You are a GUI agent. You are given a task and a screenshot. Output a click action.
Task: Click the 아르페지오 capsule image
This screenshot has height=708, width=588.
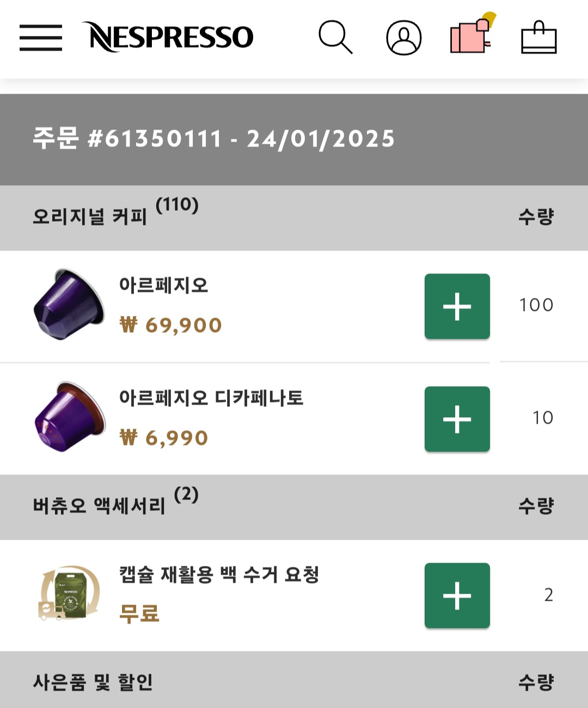pos(69,304)
